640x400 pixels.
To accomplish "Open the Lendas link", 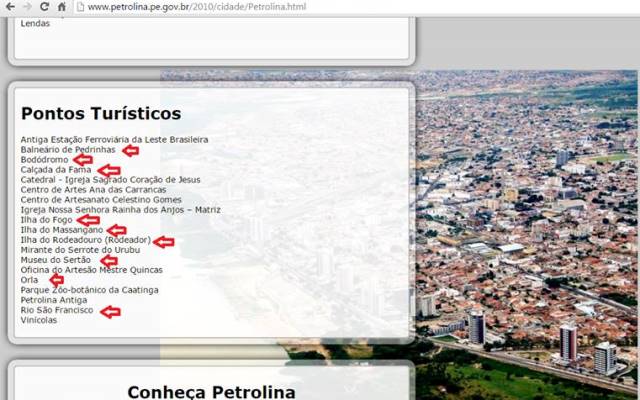I will click(35, 23).
